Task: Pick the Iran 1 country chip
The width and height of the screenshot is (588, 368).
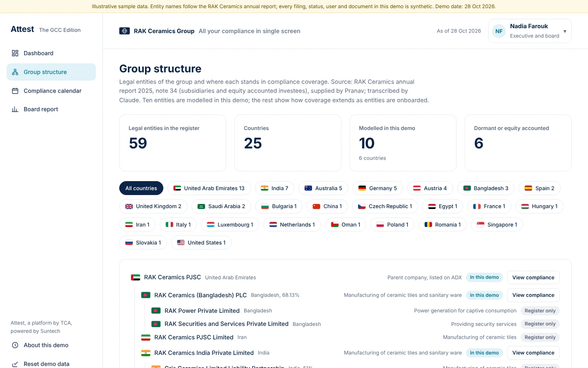Action: click(137, 224)
